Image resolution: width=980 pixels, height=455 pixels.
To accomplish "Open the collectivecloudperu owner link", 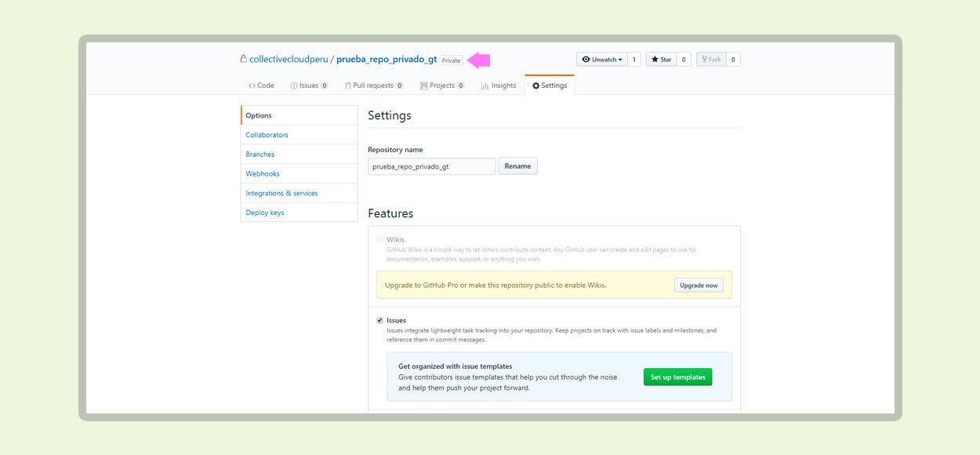I will [x=289, y=60].
